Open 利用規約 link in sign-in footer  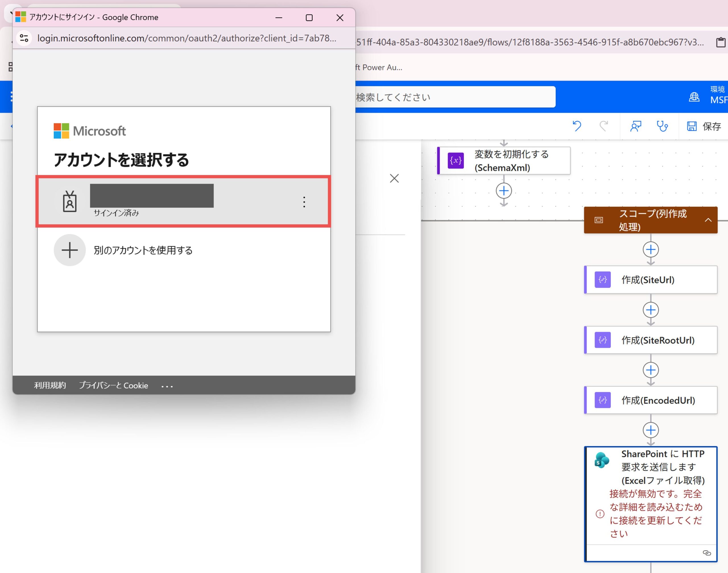click(50, 385)
